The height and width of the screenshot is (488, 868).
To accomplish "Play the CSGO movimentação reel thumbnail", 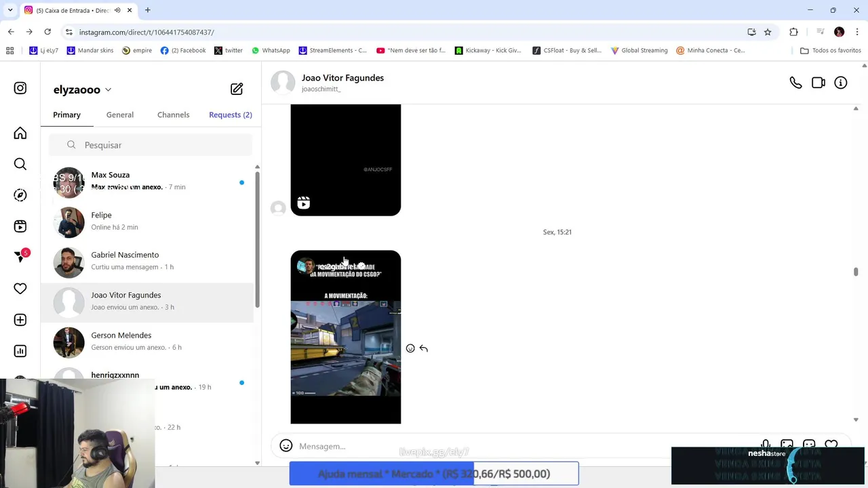I will (346, 337).
